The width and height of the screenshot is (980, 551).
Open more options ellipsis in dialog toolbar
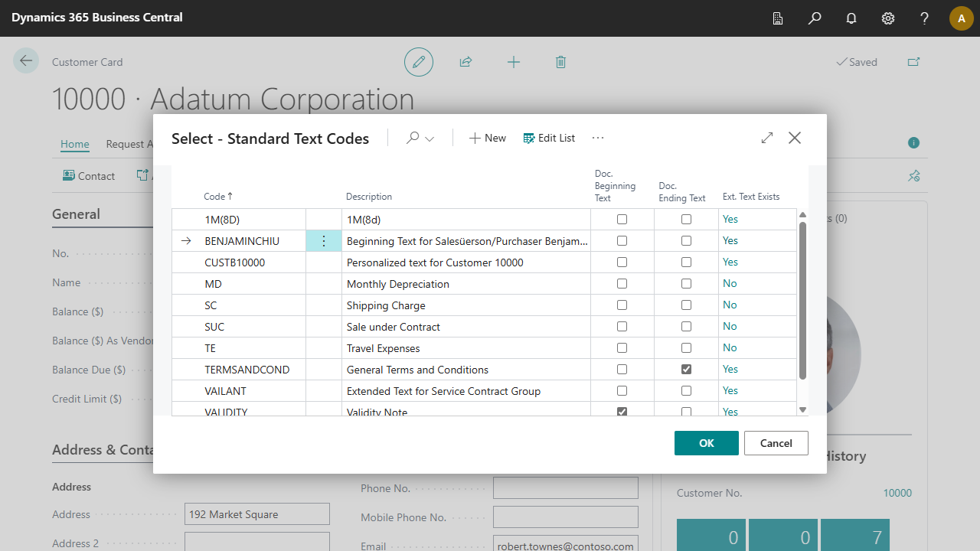[598, 138]
